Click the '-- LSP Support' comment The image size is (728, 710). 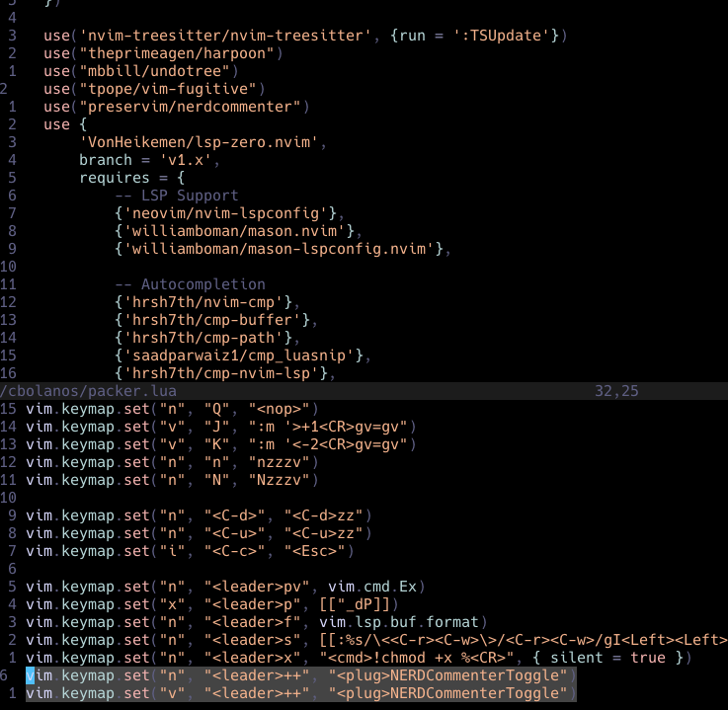(x=177, y=196)
